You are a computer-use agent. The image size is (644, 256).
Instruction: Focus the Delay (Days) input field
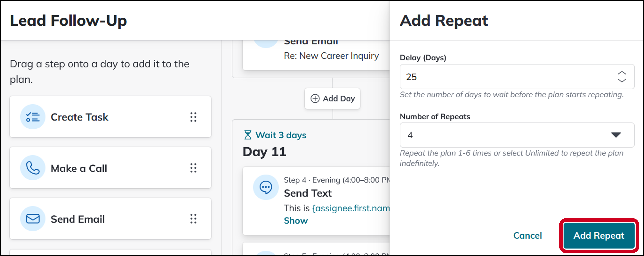pos(517,77)
